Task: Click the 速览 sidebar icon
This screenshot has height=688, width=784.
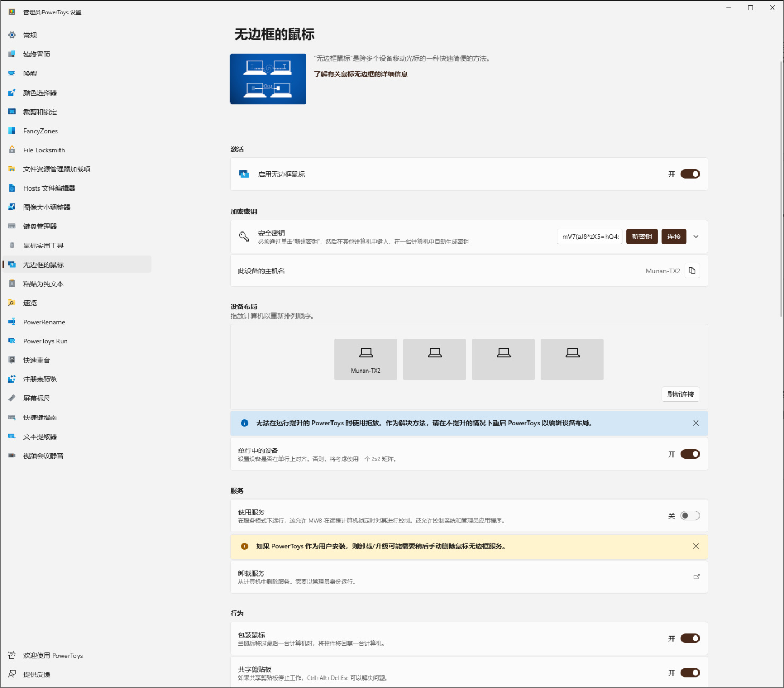Action: tap(12, 303)
